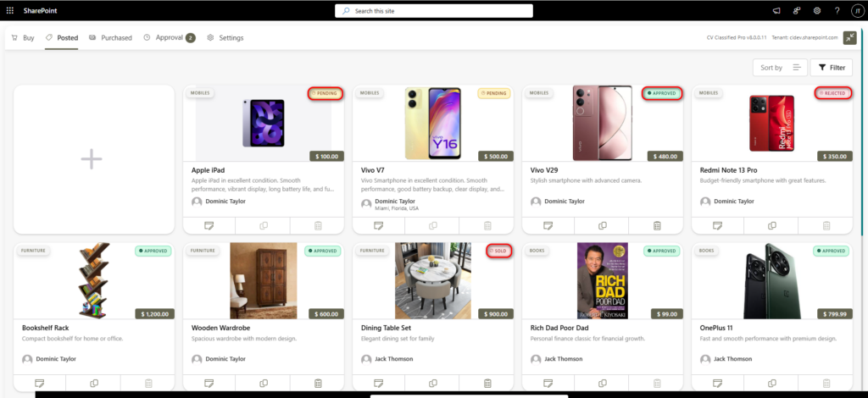Duplicate the Redmi Note 13 Pro listing
Image resolution: width=868 pixels, height=398 pixels.
point(771,225)
